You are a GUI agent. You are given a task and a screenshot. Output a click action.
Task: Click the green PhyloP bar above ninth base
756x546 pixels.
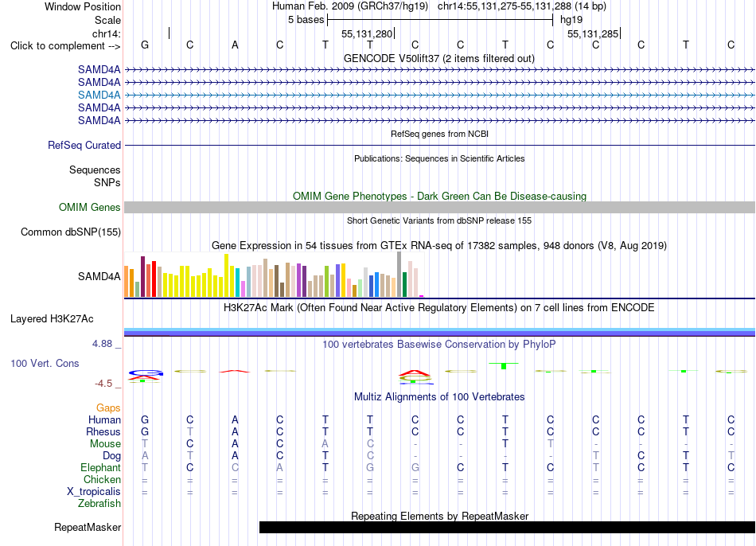click(x=504, y=365)
